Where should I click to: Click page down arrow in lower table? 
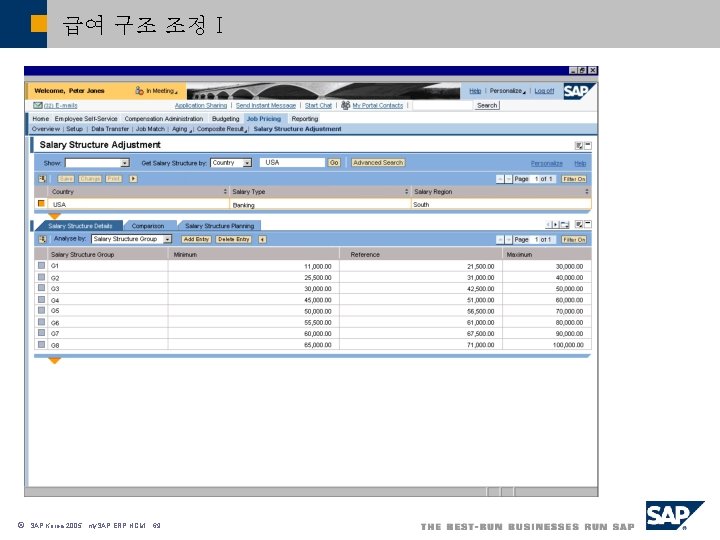click(x=508, y=240)
